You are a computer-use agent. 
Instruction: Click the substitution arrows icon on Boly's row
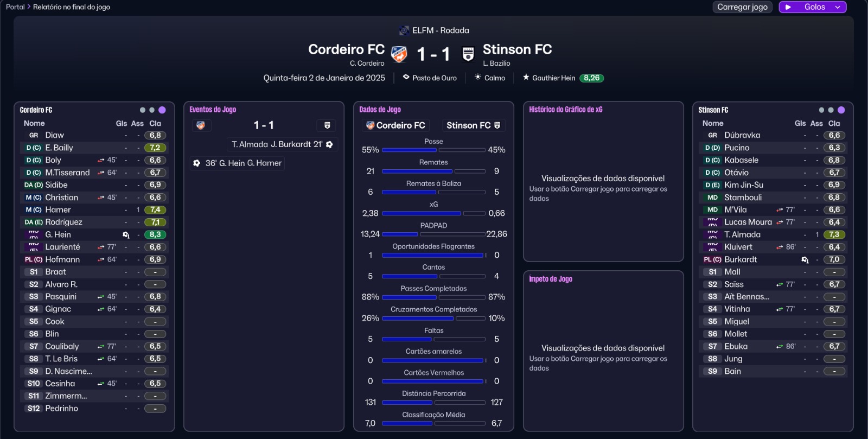coord(101,160)
